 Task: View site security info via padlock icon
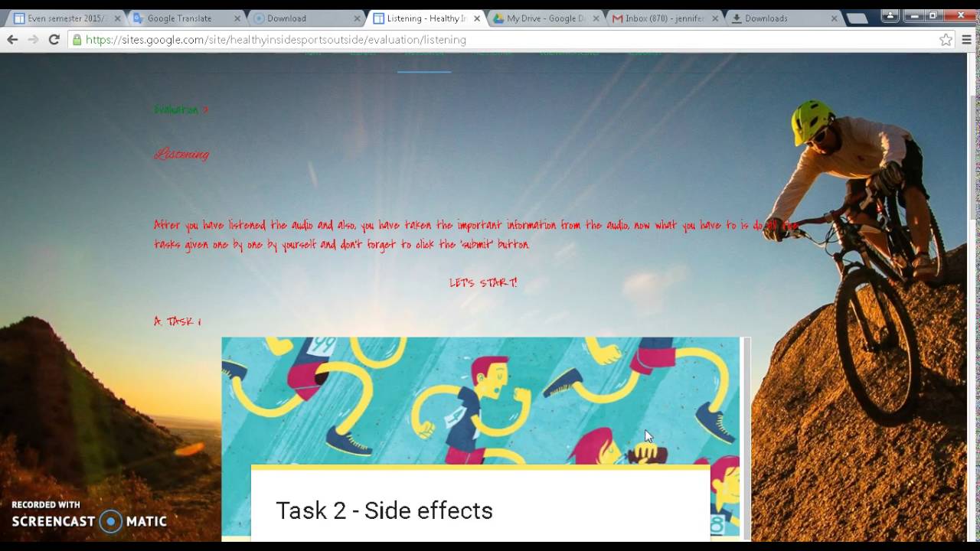[x=77, y=40]
